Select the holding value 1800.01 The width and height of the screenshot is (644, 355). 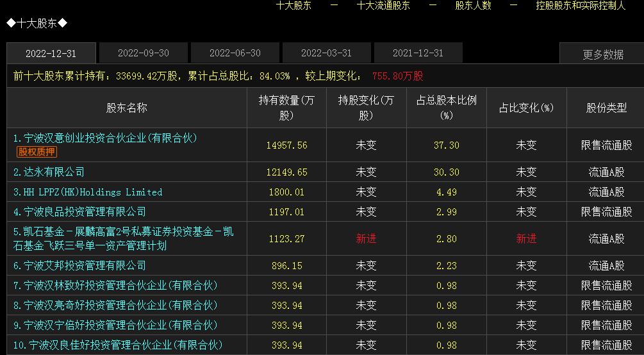tap(286, 192)
